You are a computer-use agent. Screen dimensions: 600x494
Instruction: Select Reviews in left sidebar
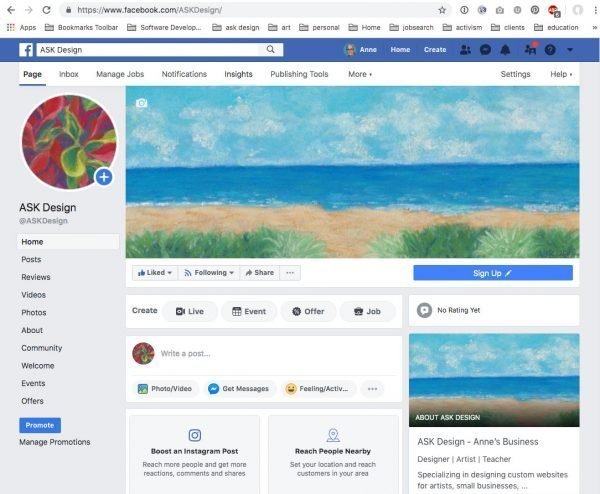coord(36,277)
